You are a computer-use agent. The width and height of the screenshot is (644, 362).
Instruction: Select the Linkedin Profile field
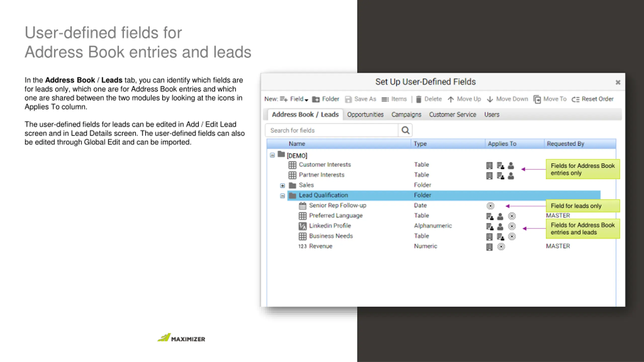pyautogui.click(x=330, y=226)
